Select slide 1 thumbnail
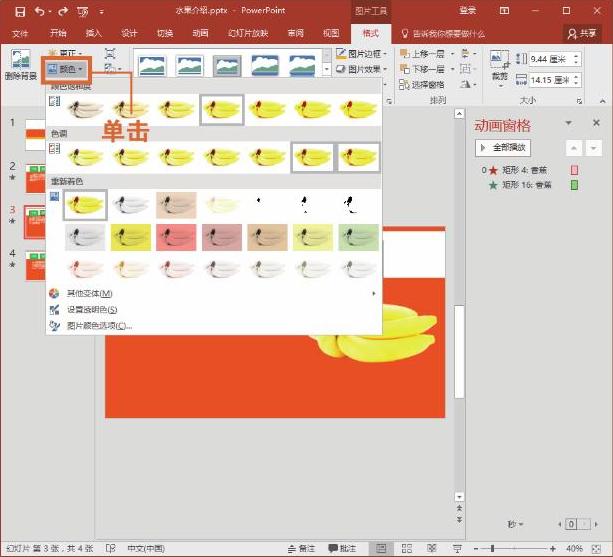Image resolution: width=613 pixels, height=557 pixels. (x=36, y=135)
